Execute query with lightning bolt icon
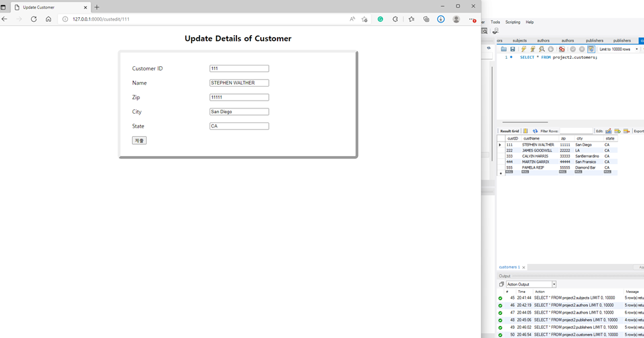644x338 pixels. pyautogui.click(x=524, y=49)
